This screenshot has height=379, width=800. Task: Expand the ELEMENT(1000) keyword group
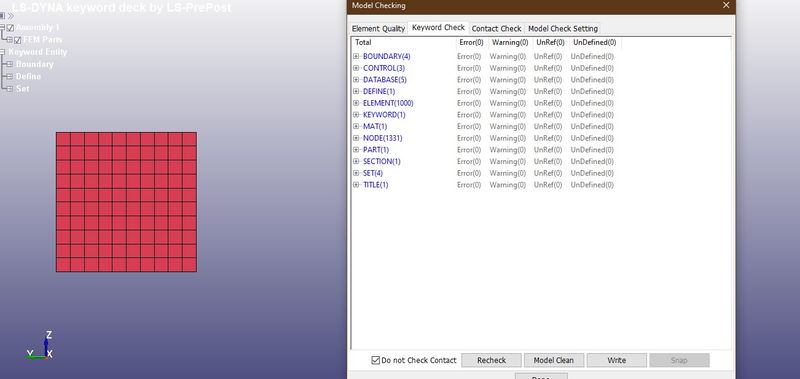[x=356, y=103]
